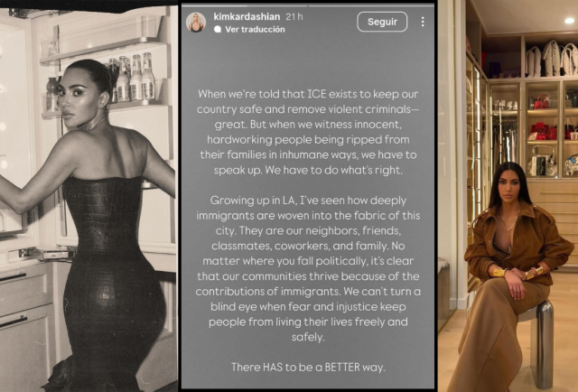Open the three-dot more options menu
This screenshot has width=578, height=392.
click(423, 22)
